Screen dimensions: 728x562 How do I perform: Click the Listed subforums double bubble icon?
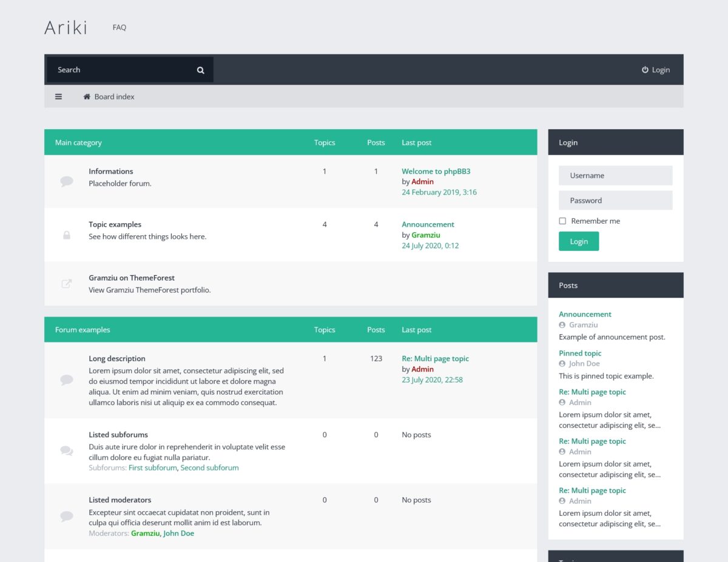click(67, 450)
